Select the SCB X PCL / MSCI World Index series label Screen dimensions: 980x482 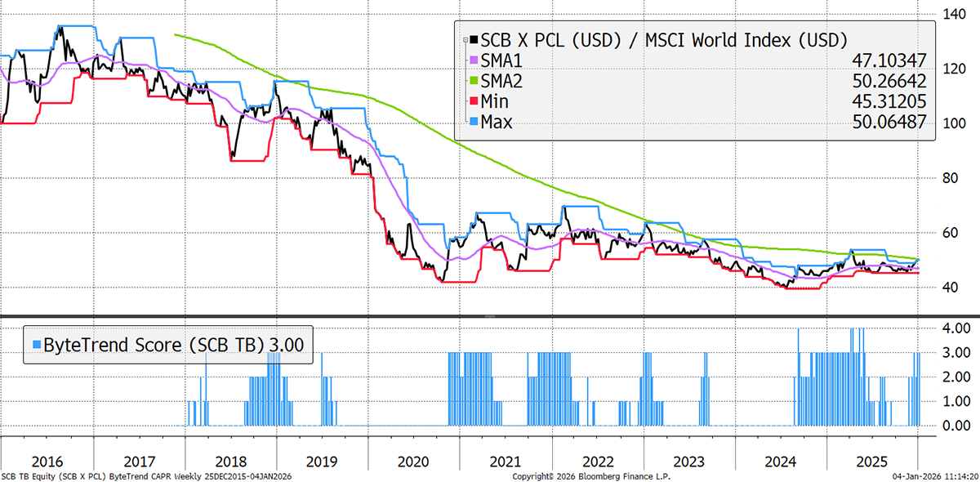(x=663, y=39)
